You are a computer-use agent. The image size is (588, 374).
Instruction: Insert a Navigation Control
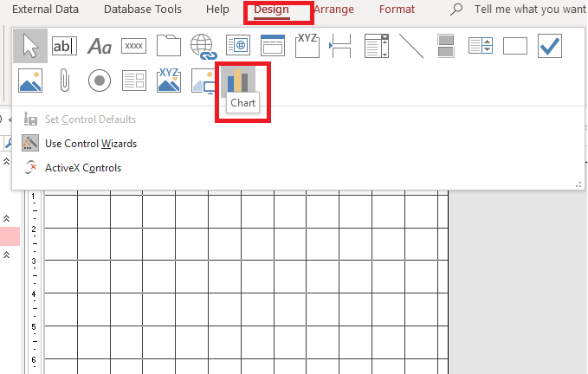[x=273, y=45]
